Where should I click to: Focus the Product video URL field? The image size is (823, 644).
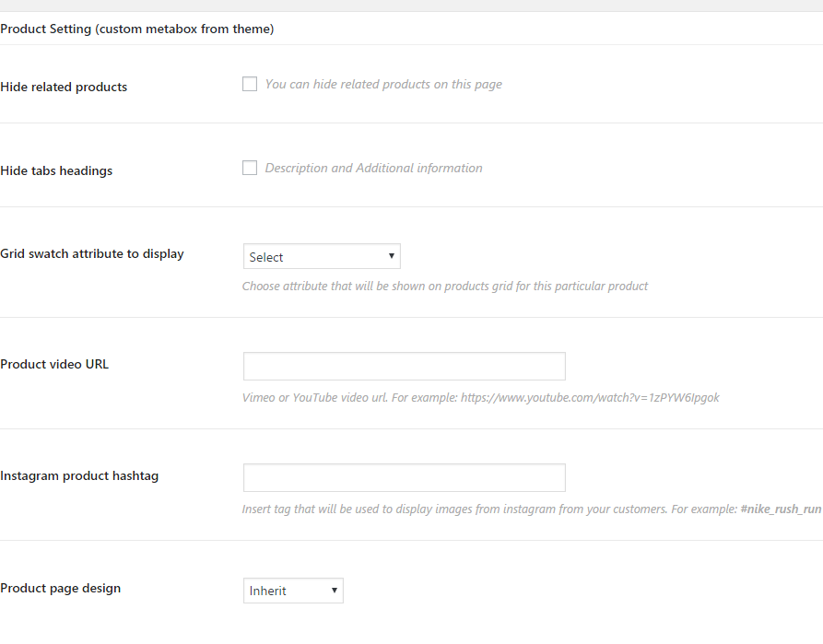coord(404,366)
